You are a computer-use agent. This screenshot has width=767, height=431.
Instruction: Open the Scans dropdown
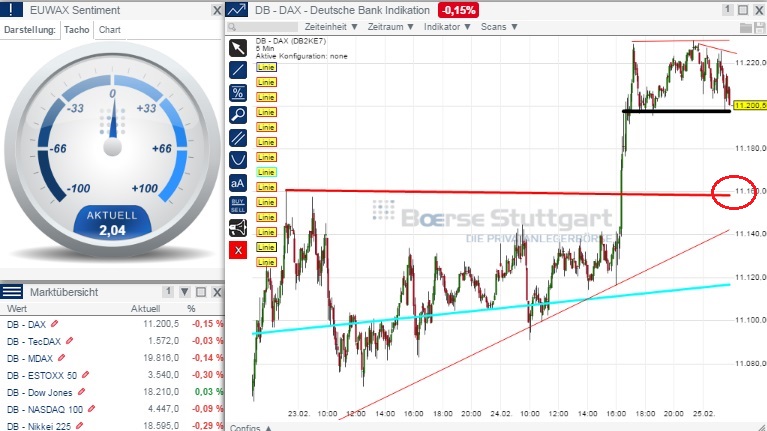click(x=499, y=27)
